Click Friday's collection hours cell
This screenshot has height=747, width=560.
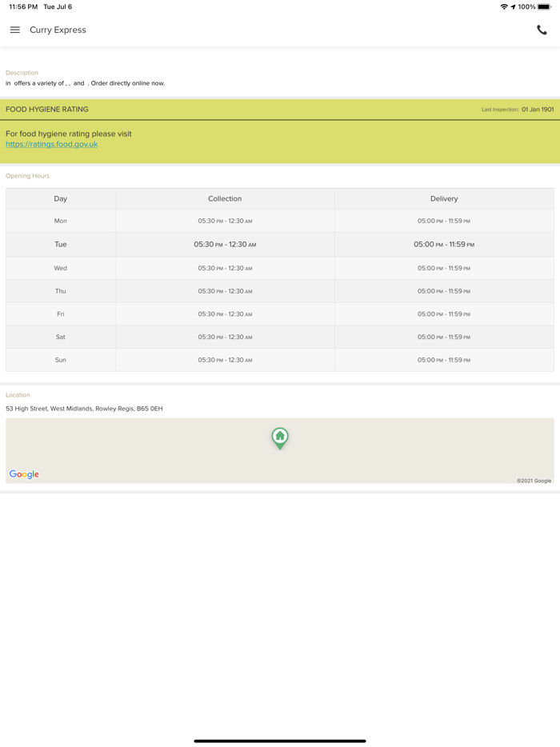click(225, 314)
